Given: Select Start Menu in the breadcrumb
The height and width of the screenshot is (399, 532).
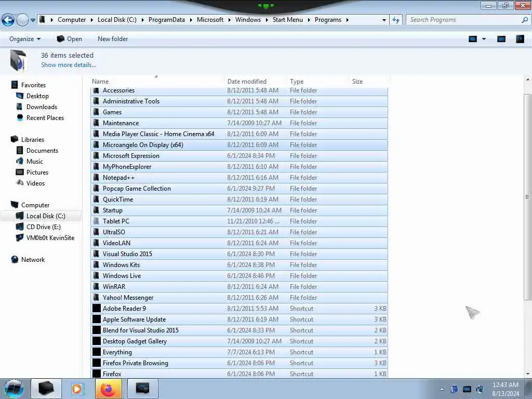Looking at the screenshot, I should (288, 20).
